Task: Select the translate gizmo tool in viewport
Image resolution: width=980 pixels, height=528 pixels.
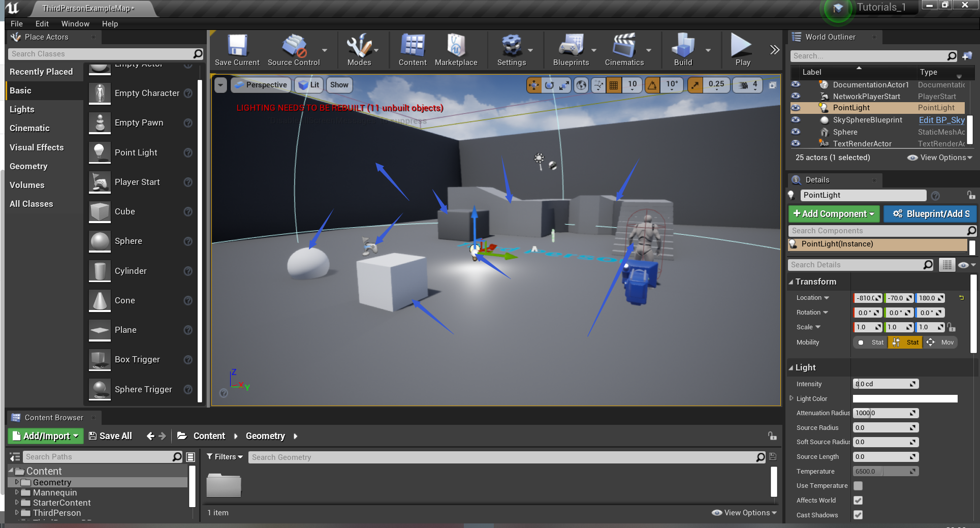Action: [533, 85]
